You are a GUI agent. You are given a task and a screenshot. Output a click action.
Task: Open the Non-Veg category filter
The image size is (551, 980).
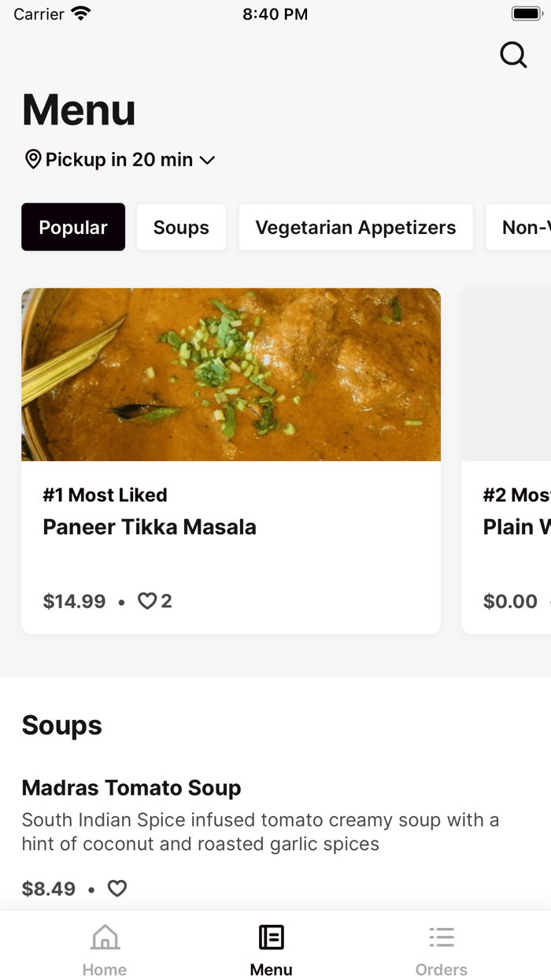point(522,227)
